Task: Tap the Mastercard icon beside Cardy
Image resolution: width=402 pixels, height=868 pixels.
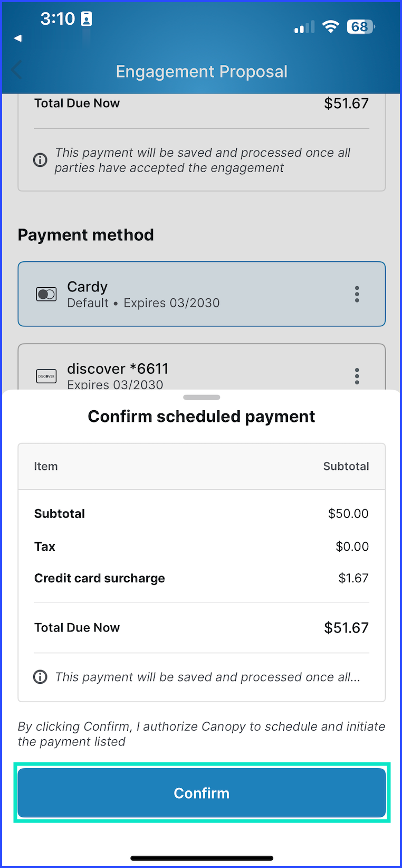Action: tap(46, 294)
